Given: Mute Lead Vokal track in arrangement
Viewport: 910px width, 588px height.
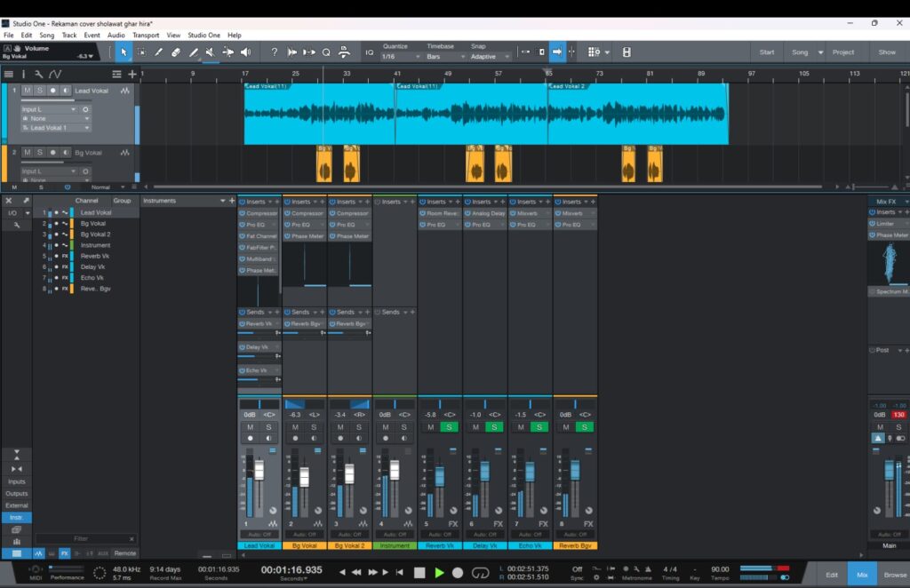Looking at the screenshot, I should pos(28,91).
